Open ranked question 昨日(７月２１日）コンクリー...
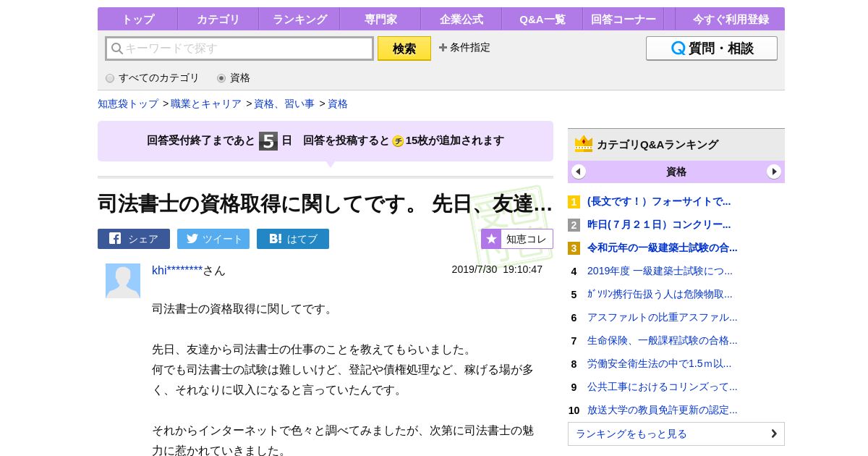Viewport: 868px width, 456px height. click(659, 224)
